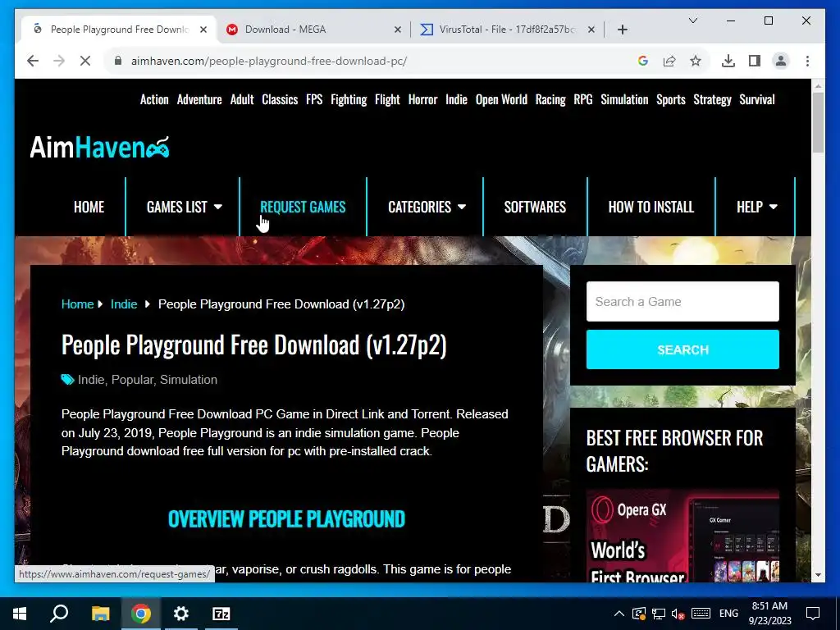
Task: Open the Windows Start menu
Action: pos(20,614)
